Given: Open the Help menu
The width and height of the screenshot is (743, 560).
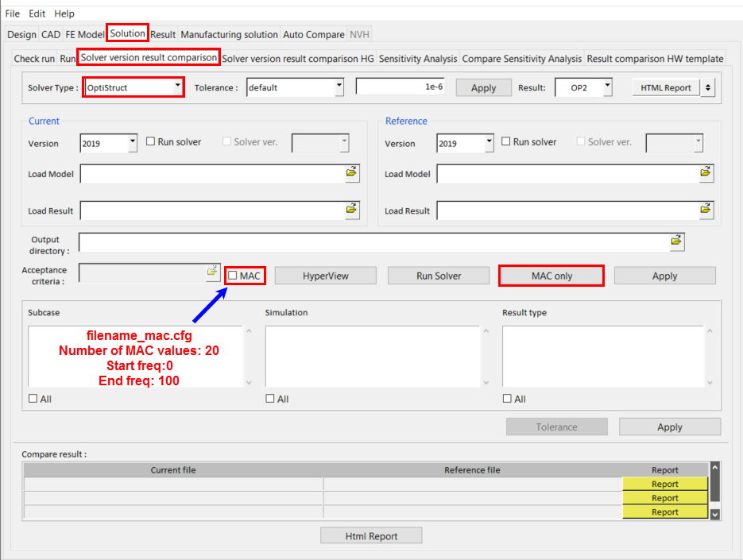Looking at the screenshot, I should pyautogui.click(x=64, y=14).
